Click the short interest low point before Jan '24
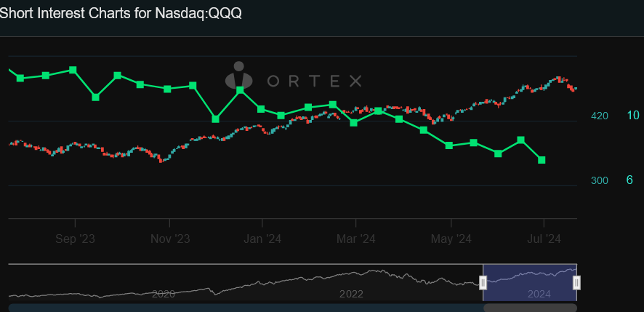 [x=216, y=119]
